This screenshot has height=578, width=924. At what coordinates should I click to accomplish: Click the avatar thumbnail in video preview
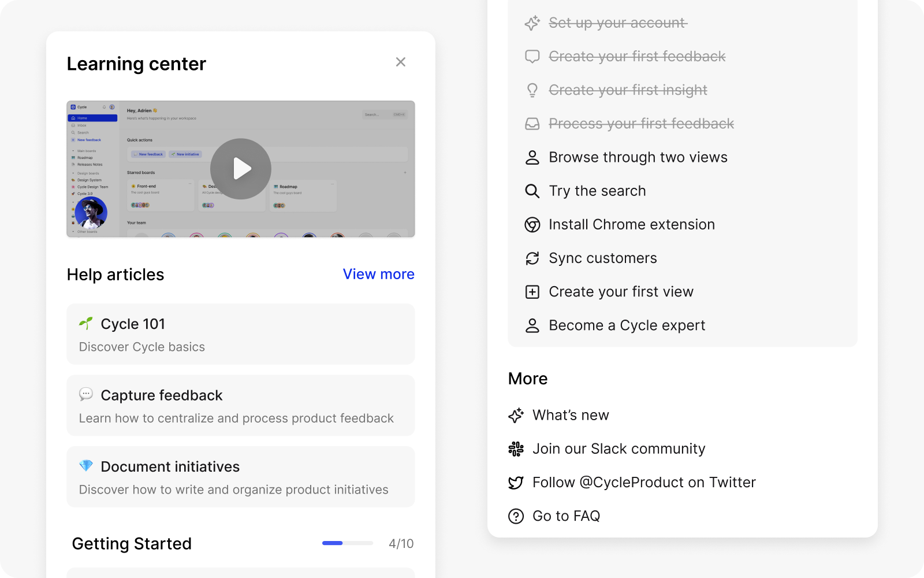click(x=91, y=213)
